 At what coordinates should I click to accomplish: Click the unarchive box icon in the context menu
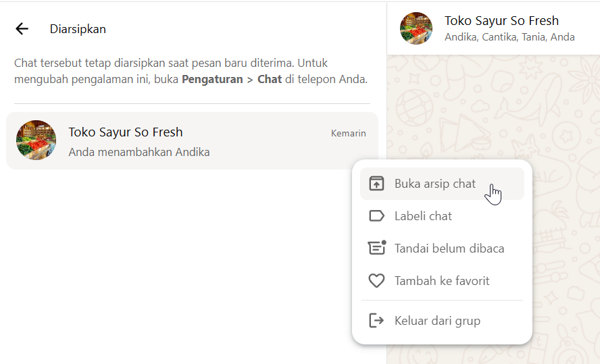pos(376,184)
